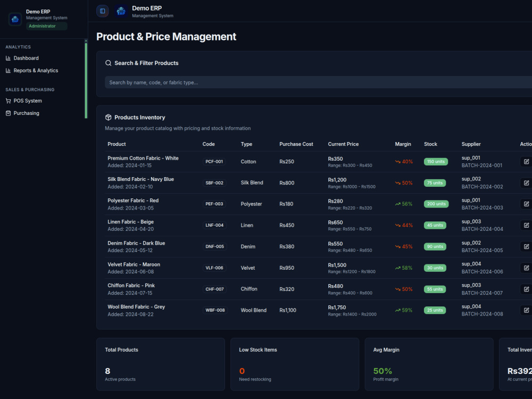Viewport: 532px width, 399px height.
Task: Click the PCF-001 code badge
Action: click(214, 162)
